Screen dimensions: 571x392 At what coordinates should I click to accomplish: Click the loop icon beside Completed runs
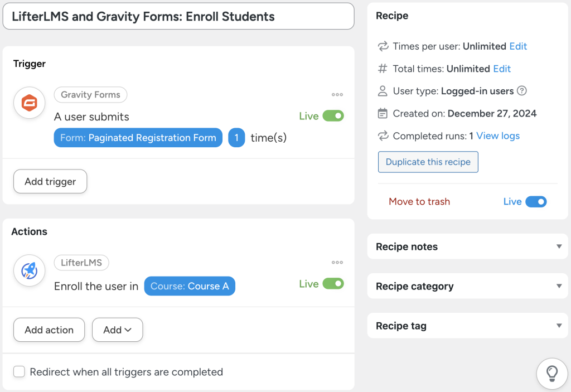(x=383, y=135)
